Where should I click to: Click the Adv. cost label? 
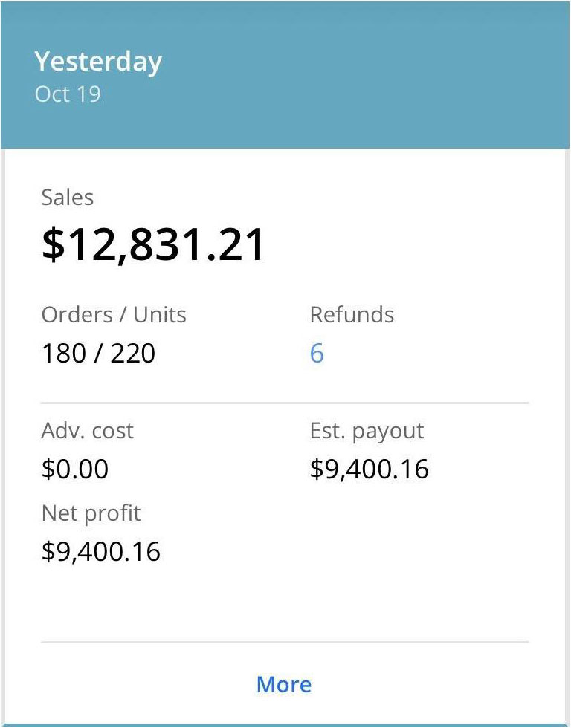(x=88, y=431)
